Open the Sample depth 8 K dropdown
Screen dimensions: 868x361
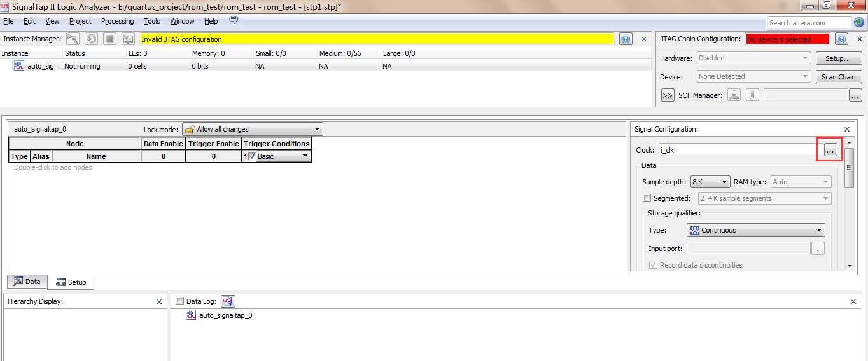click(x=710, y=182)
